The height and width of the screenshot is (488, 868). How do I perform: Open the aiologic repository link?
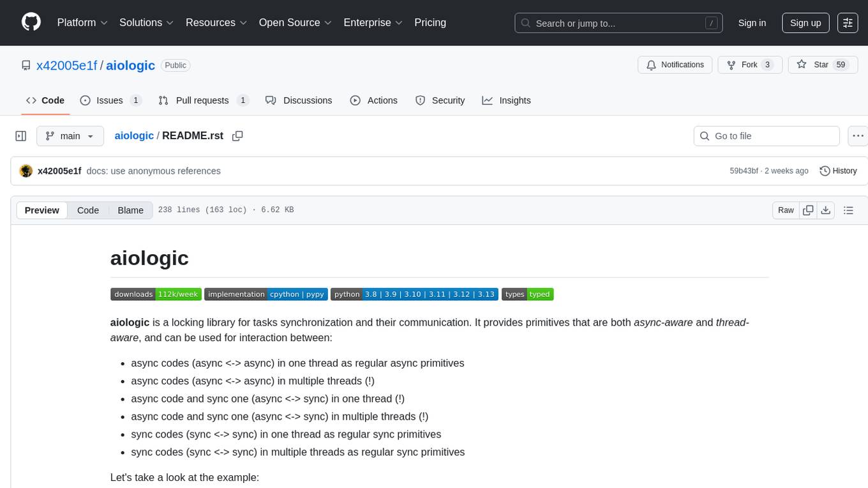[130, 65]
